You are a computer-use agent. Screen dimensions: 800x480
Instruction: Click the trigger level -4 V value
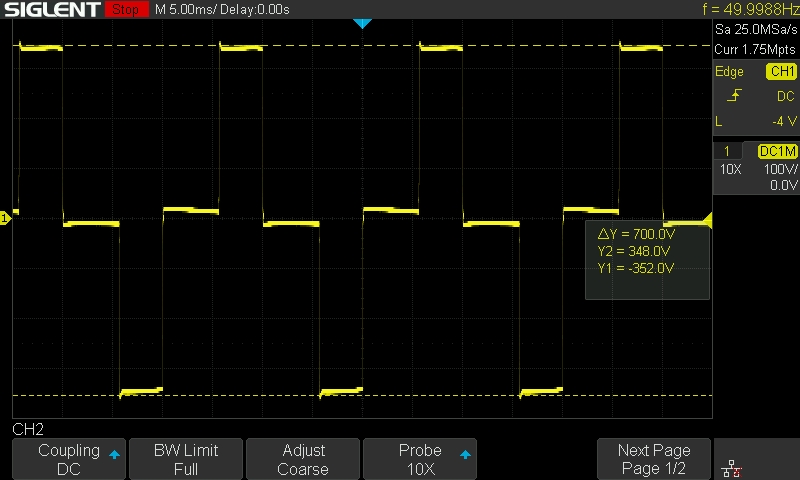(x=784, y=121)
